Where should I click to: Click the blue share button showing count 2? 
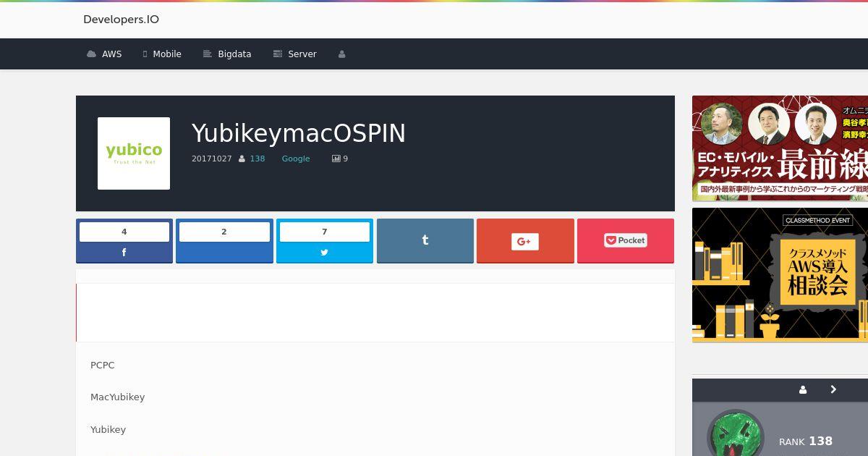pos(224,241)
